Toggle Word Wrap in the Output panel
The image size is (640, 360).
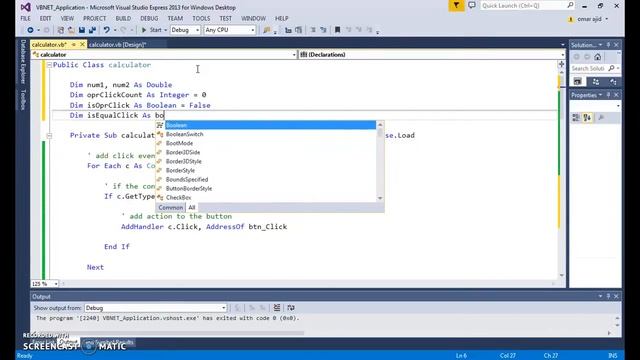291,308
